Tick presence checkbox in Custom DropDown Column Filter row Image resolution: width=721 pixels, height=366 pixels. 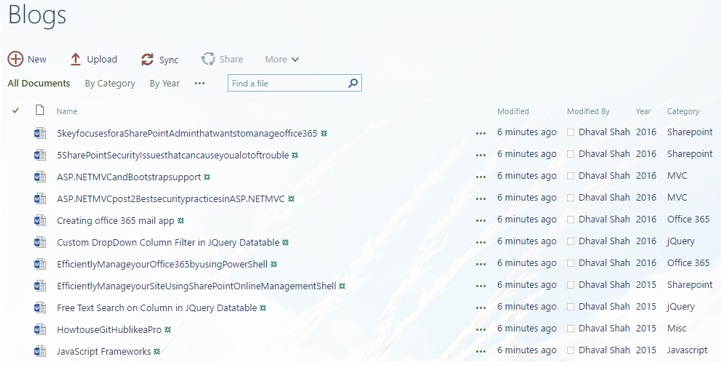[x=571, y=241]
